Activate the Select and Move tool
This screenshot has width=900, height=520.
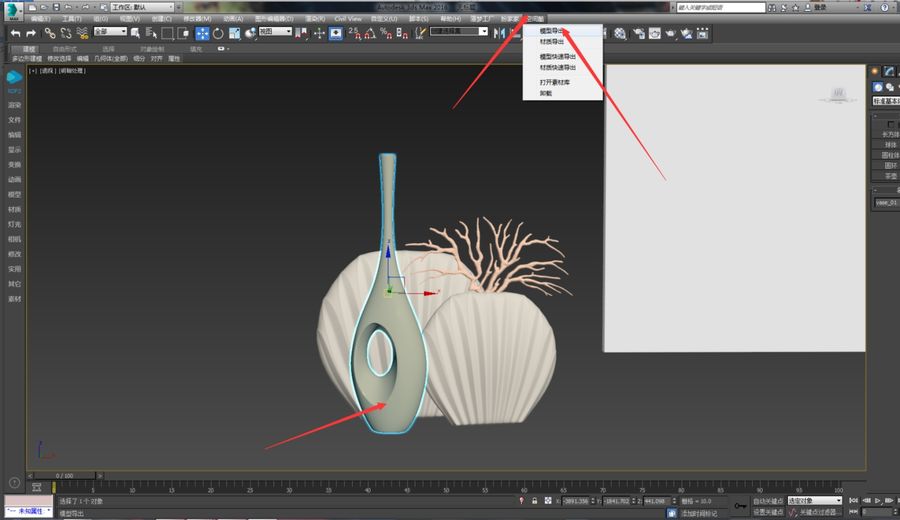pyautogui.click(x=202, y=33)
